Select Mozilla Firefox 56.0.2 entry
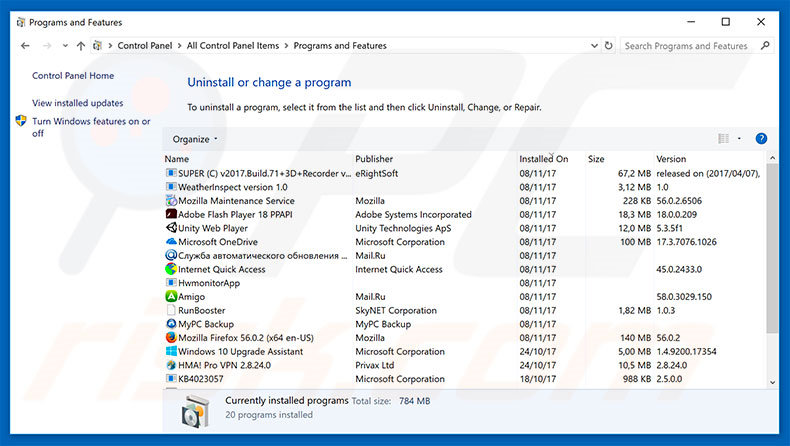The width and height of the screenshot is (790, 446). click(246, 338)
